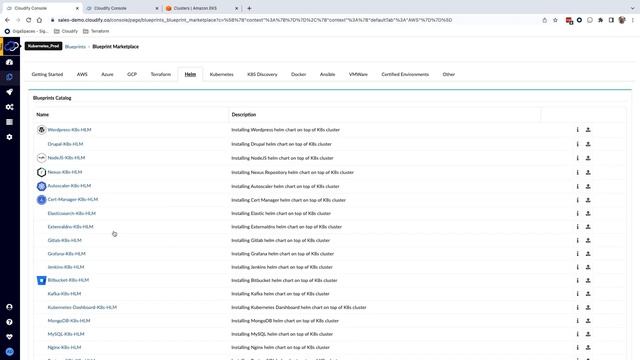The width and height of the screenshot is (640, 360).
Task: Open the deployments rocket icon in sidebar
Action: pos(9,92)
